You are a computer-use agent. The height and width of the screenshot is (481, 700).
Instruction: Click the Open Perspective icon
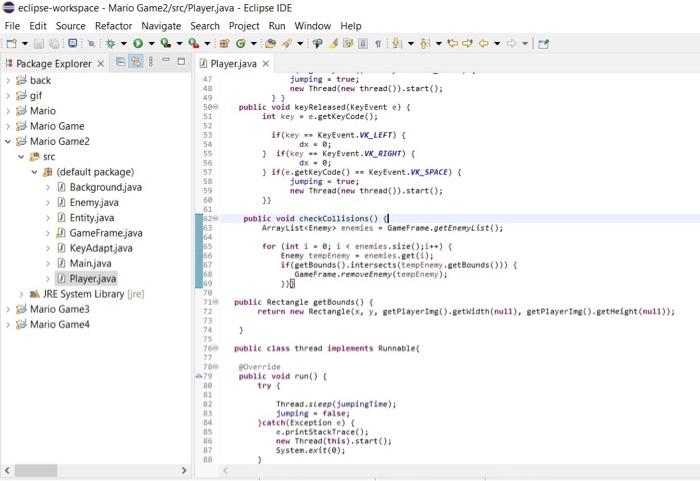[x=543, y=43]
